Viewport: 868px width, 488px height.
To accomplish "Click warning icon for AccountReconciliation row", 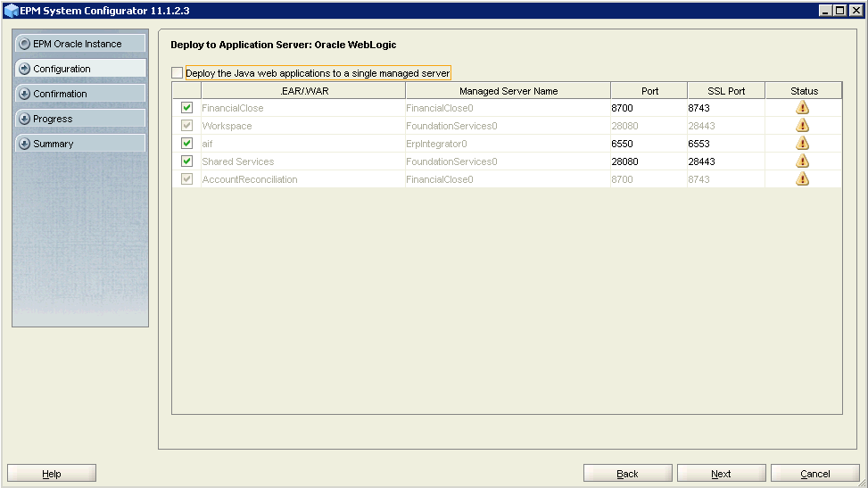I will tap(802, 178).
